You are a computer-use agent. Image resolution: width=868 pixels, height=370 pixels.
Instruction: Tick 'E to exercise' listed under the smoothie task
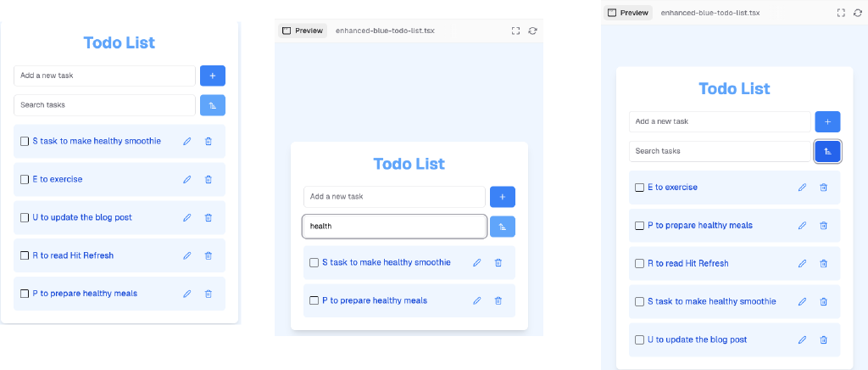pyautogui.click(x=25, y=179)
